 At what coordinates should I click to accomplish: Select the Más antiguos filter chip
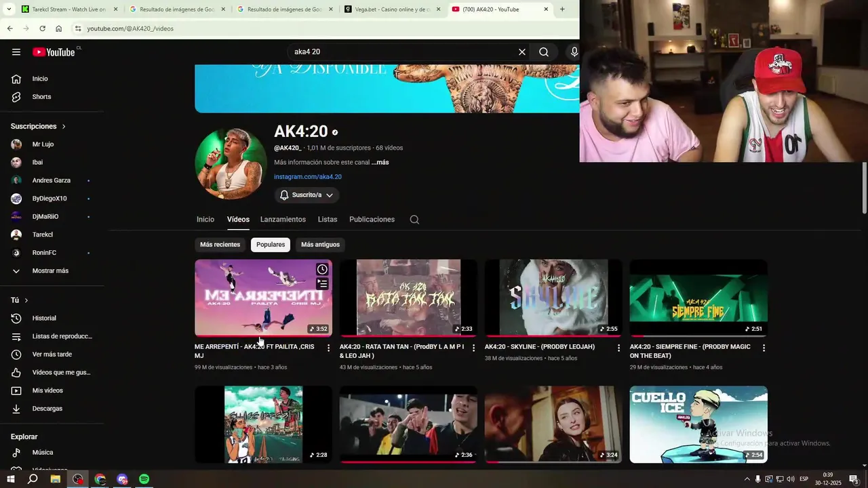pos(321,245)
